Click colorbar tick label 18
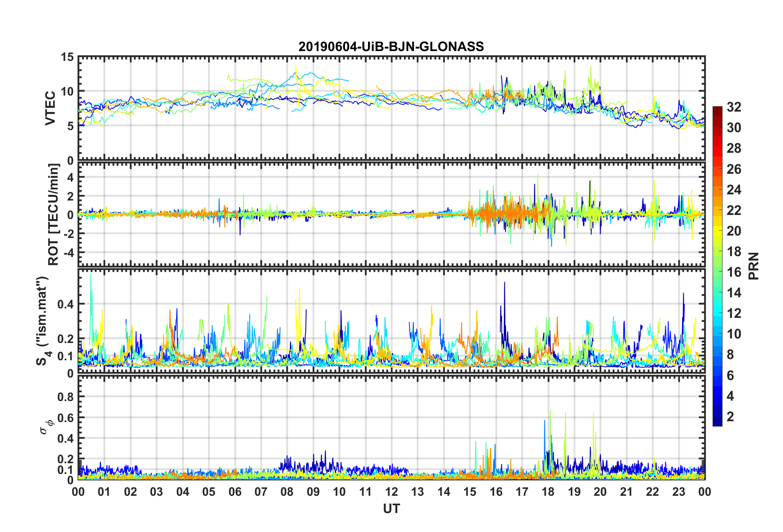Viewport: 783px width, 532px height. point(734,252)
